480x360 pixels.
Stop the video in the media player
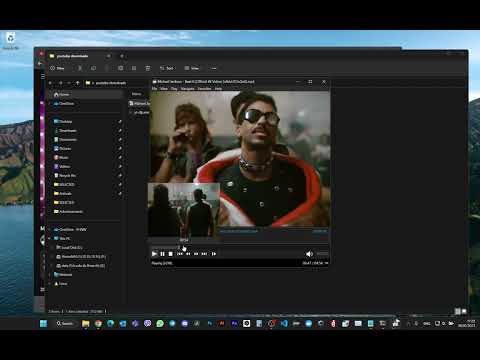[x=170, y=254]
